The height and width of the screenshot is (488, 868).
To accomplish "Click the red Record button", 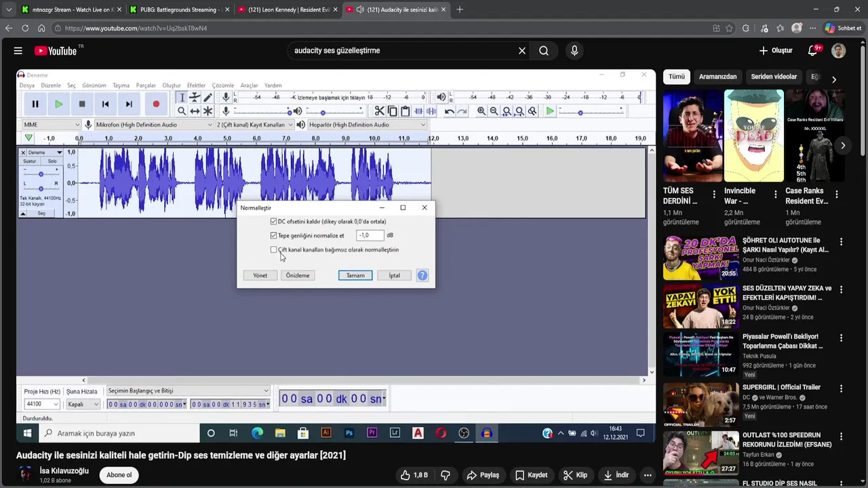I will click(x=156, y=104).
